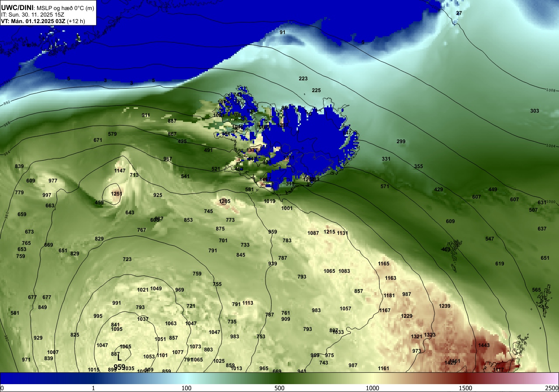Click the 1443 height value
This screenshot has width=559, height=392.
(484, 345)
